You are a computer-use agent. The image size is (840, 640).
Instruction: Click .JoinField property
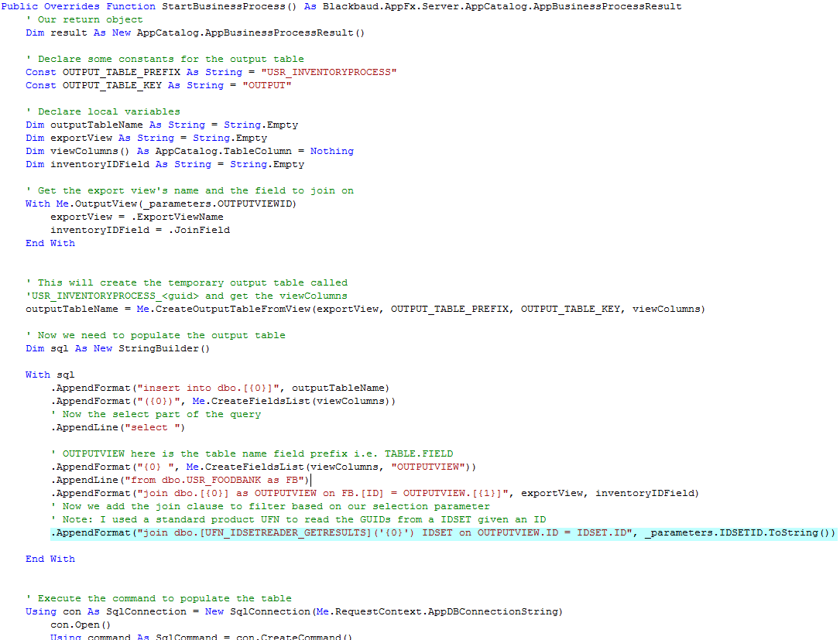click(x=199, y=231)
